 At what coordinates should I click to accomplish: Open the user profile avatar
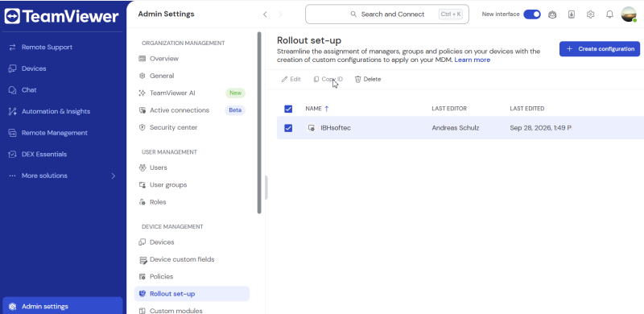coord(629,14)
